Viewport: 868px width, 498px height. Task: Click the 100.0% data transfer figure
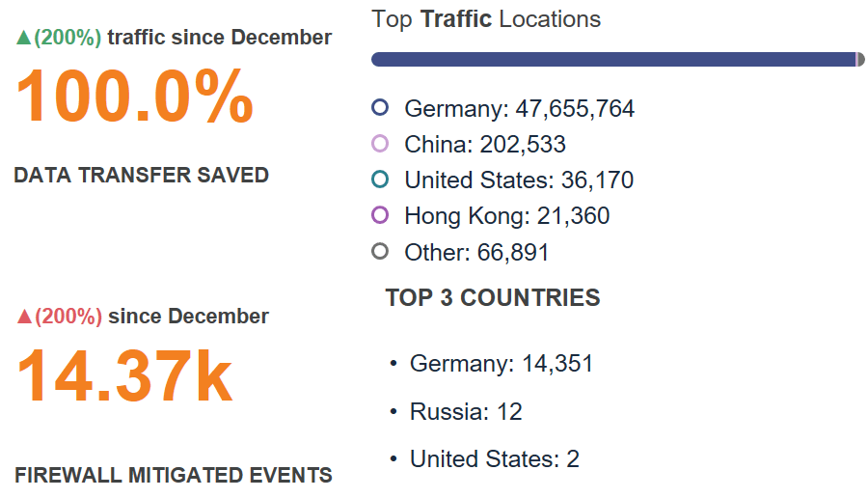pos(134,97)
